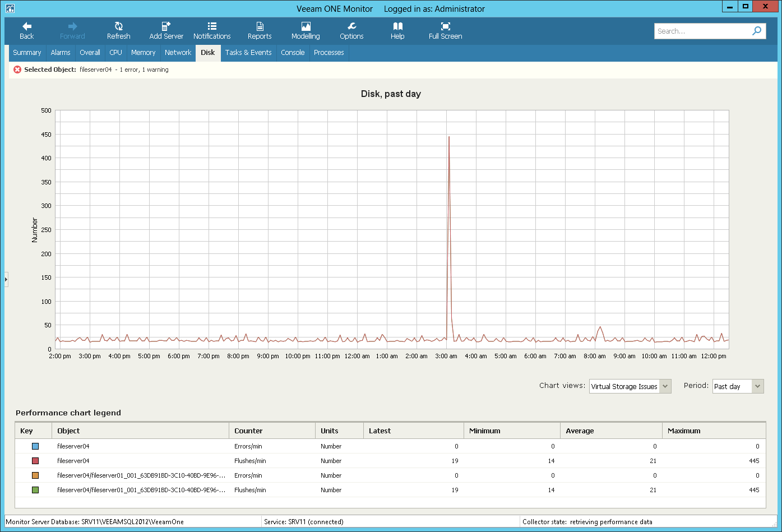Viewport: 782px width, 532px height.
Task: Close the Veeam ONE Monitor window
Action: pyautogui.click(x=766, y=7)
